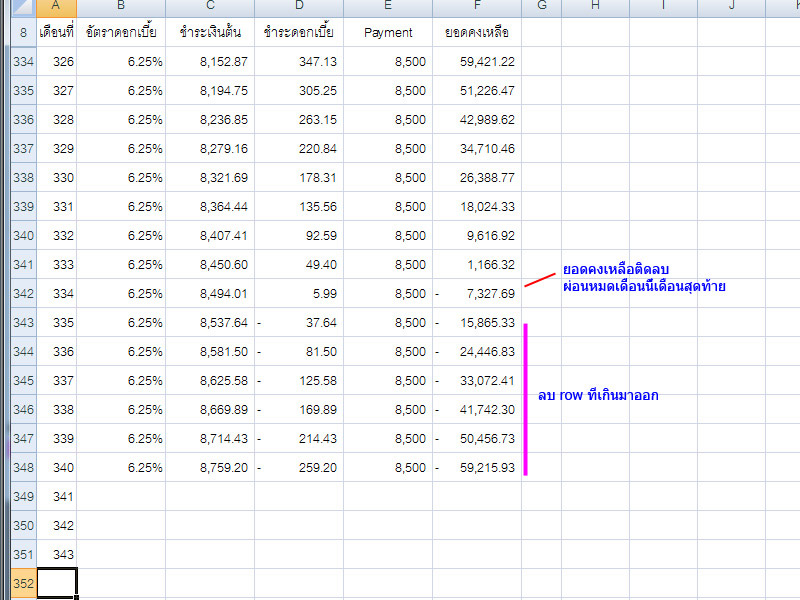800x600 pixels.
Task: Click header cell 'ยอดคงเหลือ'
Action: tap(477, 32)
